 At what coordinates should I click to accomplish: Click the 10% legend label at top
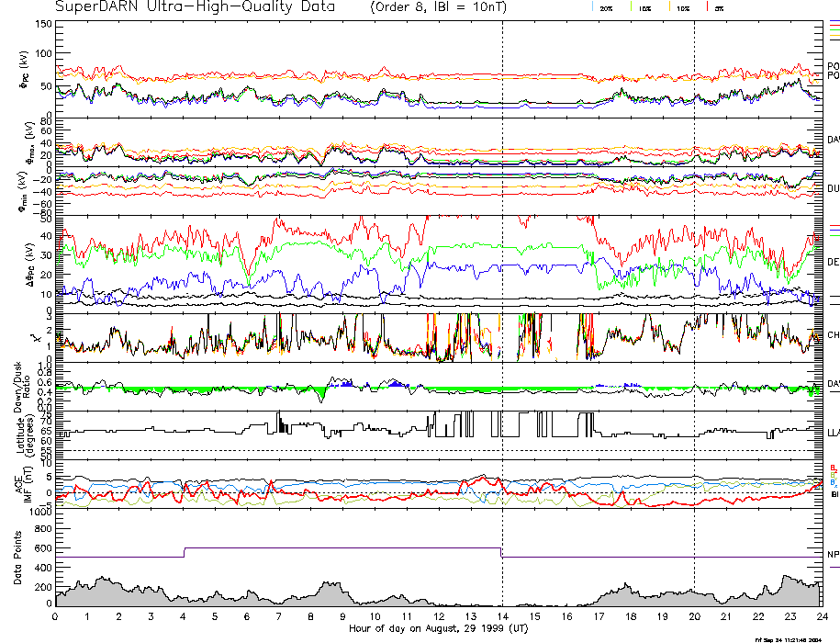pyautogui.click(x=683, y=7)
